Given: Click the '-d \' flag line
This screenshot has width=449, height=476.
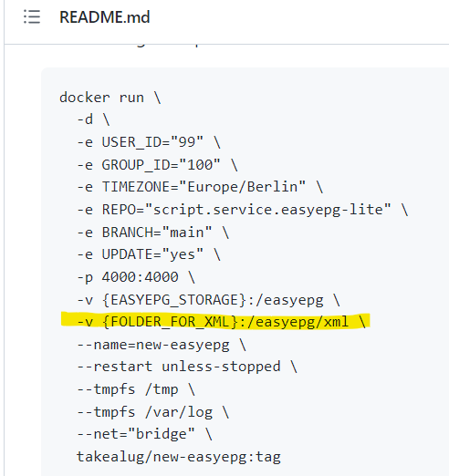Looking at the screenshot, I should point(93,119).
